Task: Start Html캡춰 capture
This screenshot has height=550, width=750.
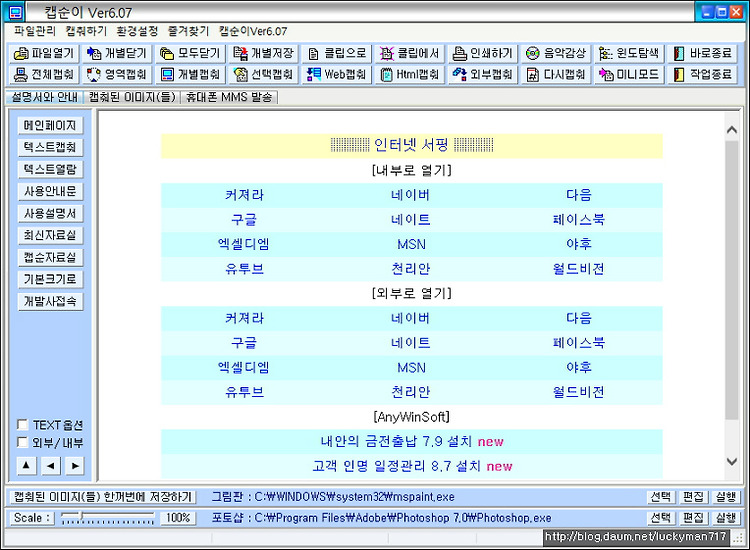Action: click(410, 74)
